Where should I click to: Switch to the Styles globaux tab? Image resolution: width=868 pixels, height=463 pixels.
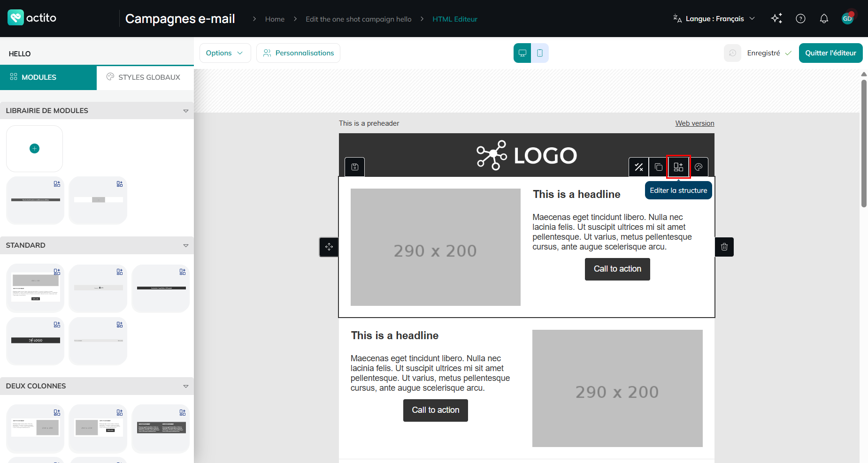coord(145,77)
